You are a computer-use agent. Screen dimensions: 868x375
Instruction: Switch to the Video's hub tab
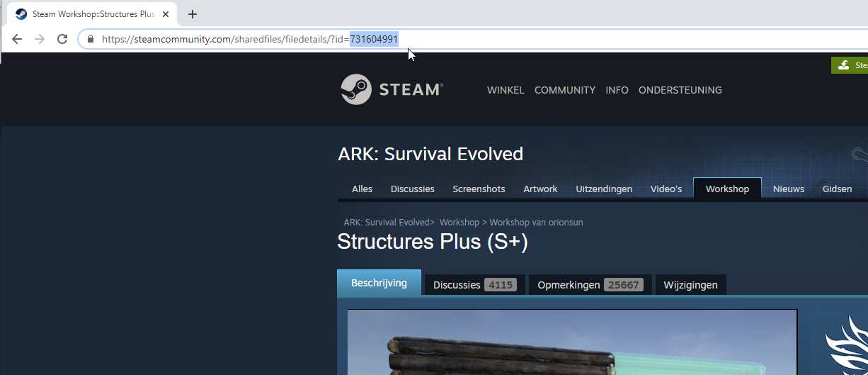click(666, 189)
